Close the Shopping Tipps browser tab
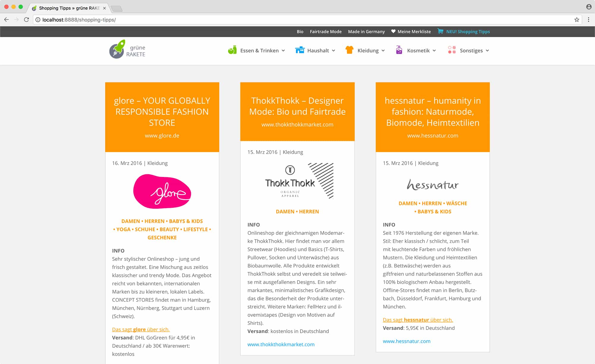Screen dimensions: 595x364 (x=104, y=8)
